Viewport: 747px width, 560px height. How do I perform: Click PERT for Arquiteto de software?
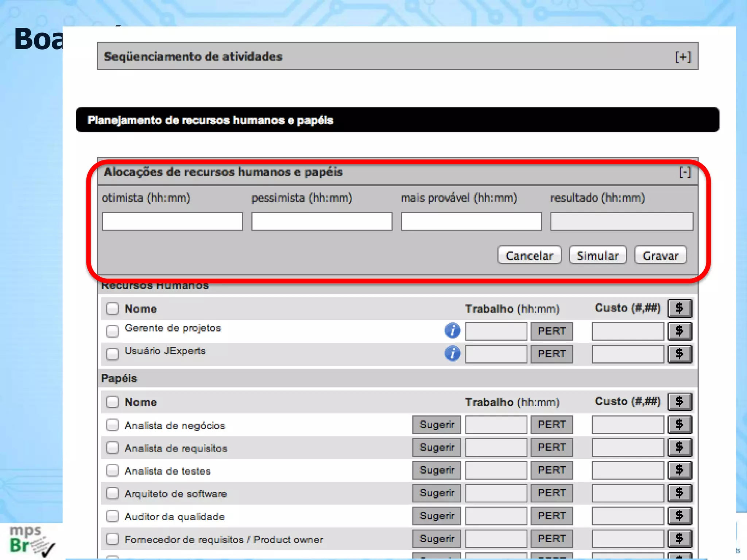coord(551,493)
